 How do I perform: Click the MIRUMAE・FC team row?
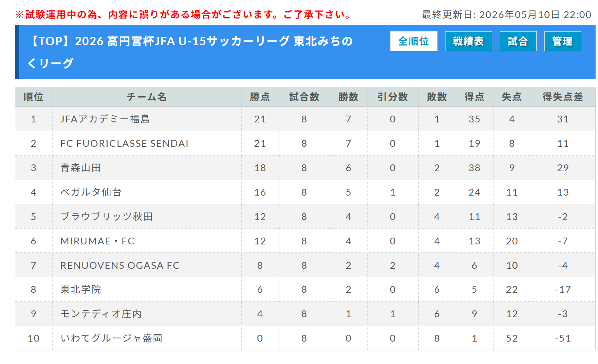click(x=305, y=241)
